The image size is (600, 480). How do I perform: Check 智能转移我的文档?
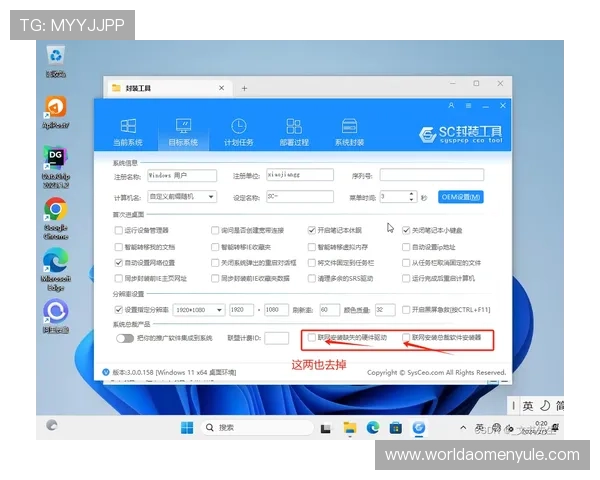click(x=119, y=247)
